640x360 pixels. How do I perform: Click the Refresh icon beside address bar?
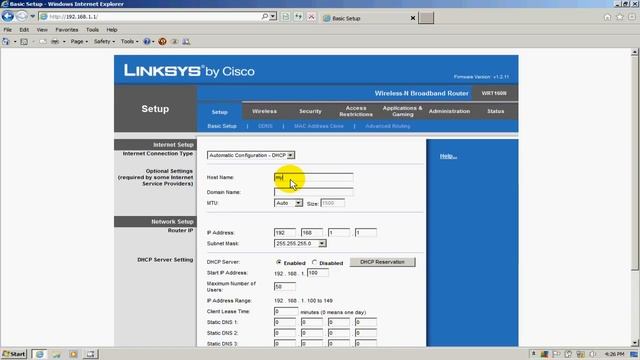tap(298, 17)
